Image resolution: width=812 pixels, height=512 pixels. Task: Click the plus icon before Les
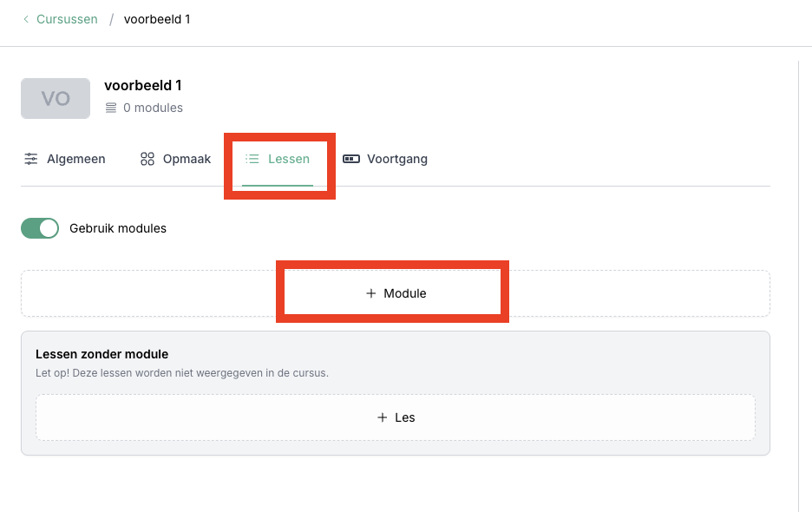[x=383, y=417]
